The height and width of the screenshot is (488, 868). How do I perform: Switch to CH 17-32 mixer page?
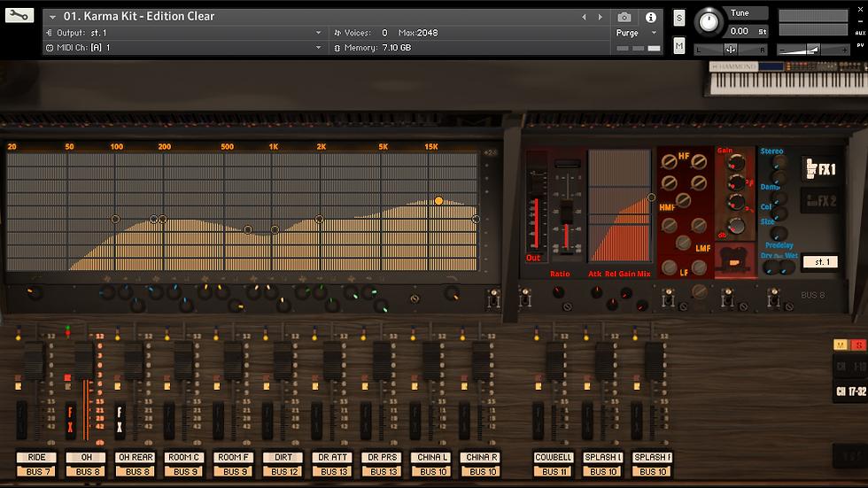click(x=850, y=391)
